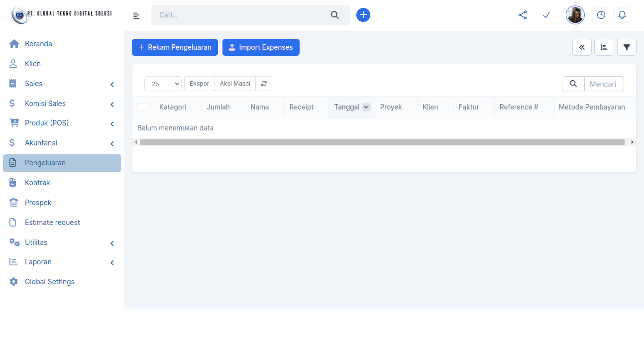Click the Global Settings gear icon
This screenshot has height=340, width=644.
pos(14,282)
